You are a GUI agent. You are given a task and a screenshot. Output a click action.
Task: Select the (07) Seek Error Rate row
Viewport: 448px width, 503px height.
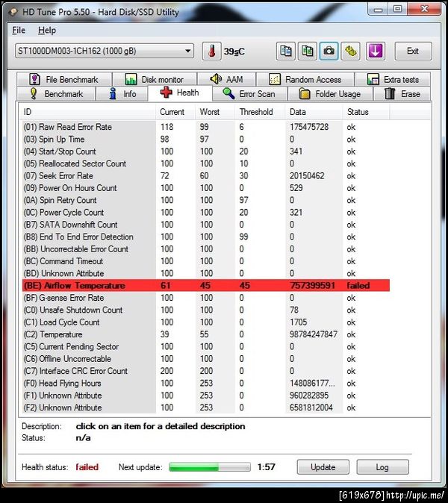coord(206,176)
